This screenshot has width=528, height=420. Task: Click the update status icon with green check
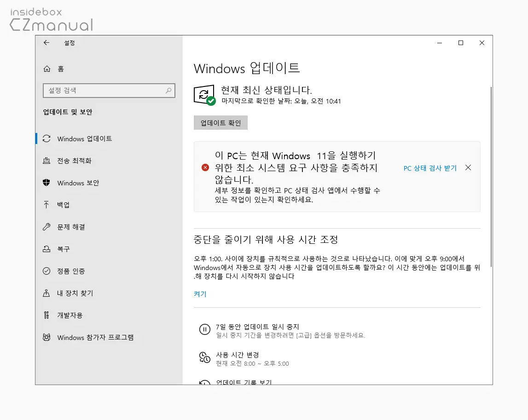click(205, 95)
